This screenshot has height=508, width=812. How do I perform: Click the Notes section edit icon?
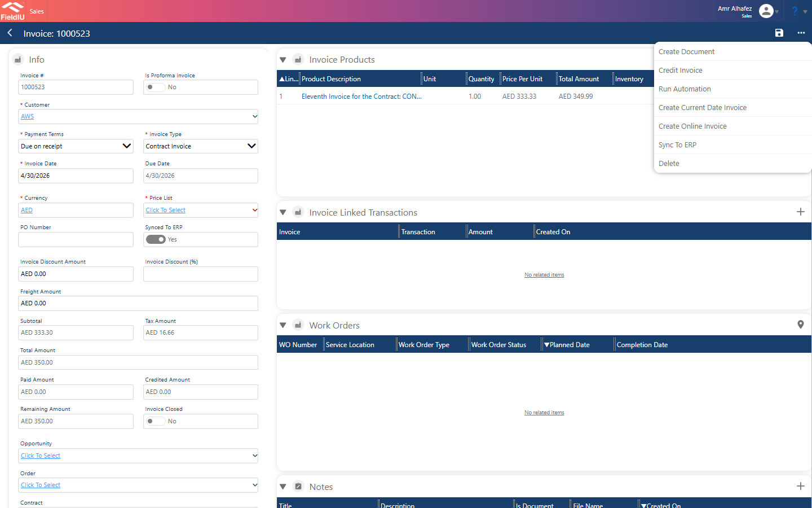(x=298, y=487)
